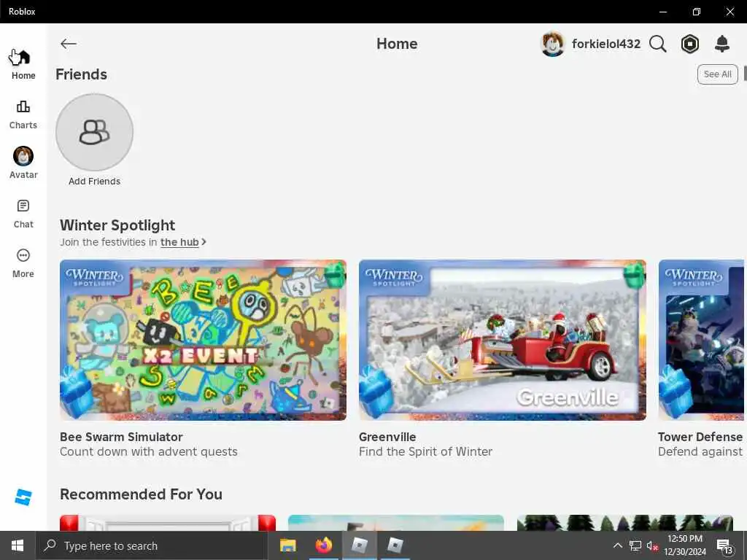Click the active Roblox taskbar icon
This screenshot has width=747, height=560.
(359, 545)
